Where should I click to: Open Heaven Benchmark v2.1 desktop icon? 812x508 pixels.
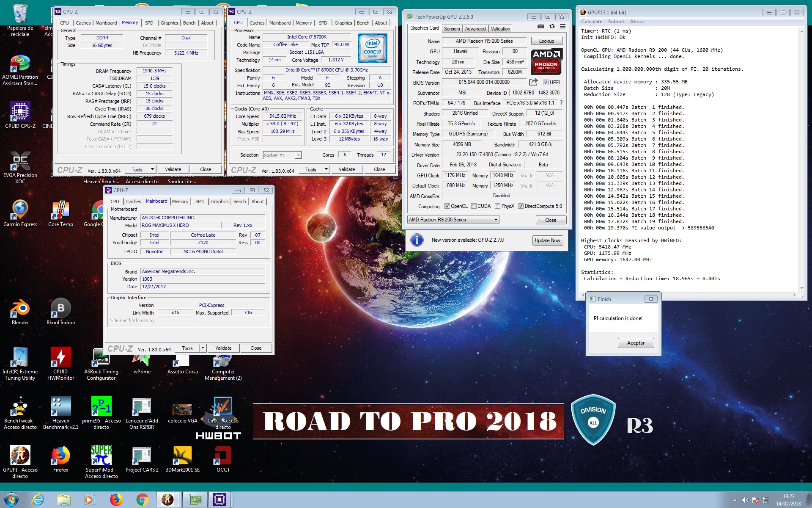click(x=60, y=413)
